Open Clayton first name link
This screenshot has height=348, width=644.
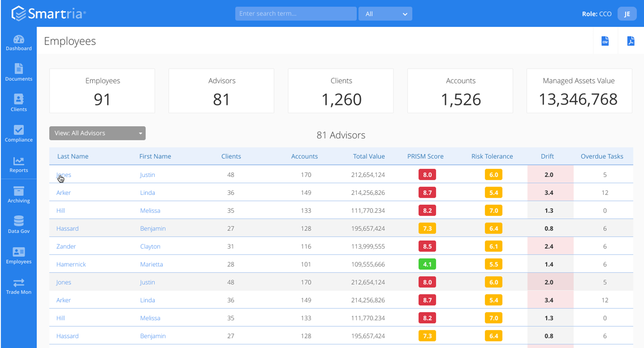point(150,246)
